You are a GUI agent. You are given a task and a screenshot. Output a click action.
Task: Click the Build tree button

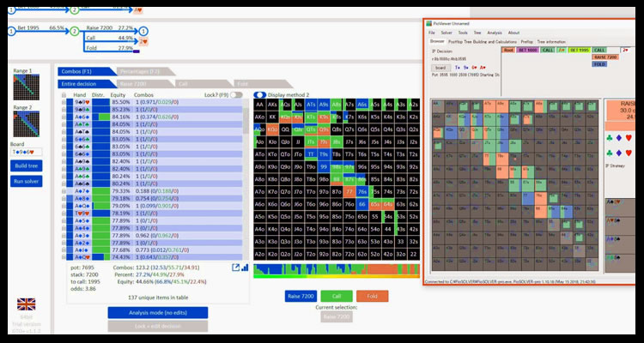click(27, 165)
